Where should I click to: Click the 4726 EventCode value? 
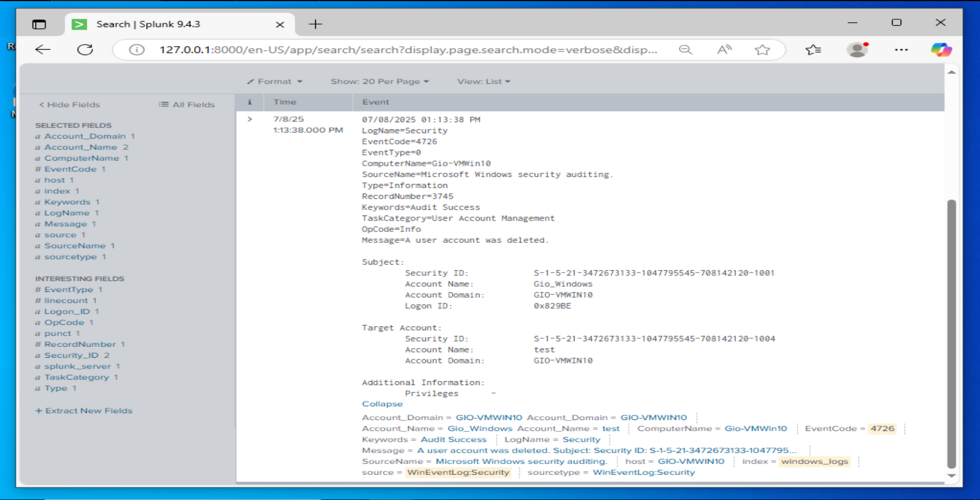point(882,429)
